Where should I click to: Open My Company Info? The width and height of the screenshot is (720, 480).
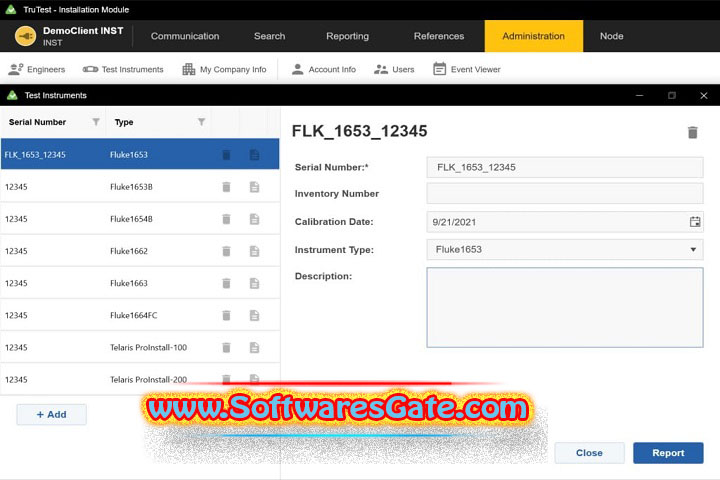pyautogui.click(x=224, y=69)
